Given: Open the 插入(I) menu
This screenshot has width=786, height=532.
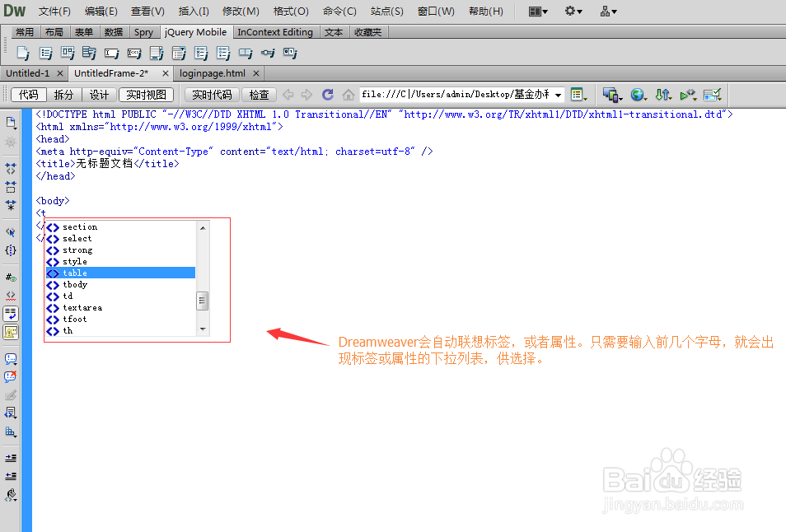Looking at the screenshot, I should (194, 11).
